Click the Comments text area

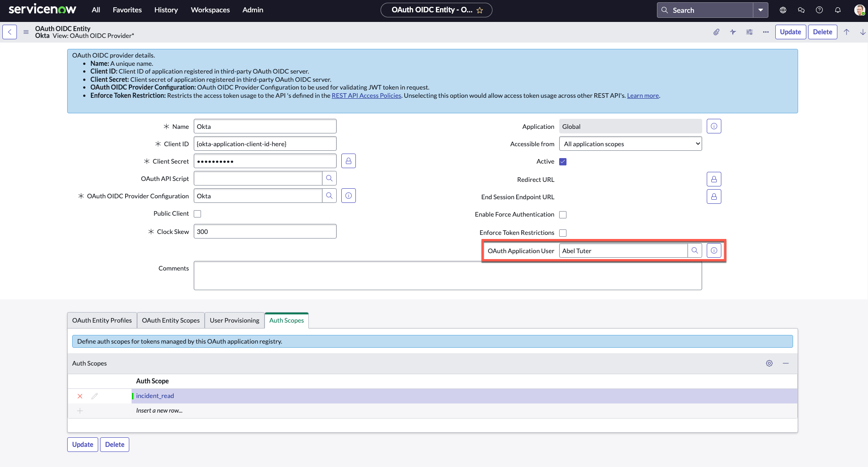(x=448, y=276)
